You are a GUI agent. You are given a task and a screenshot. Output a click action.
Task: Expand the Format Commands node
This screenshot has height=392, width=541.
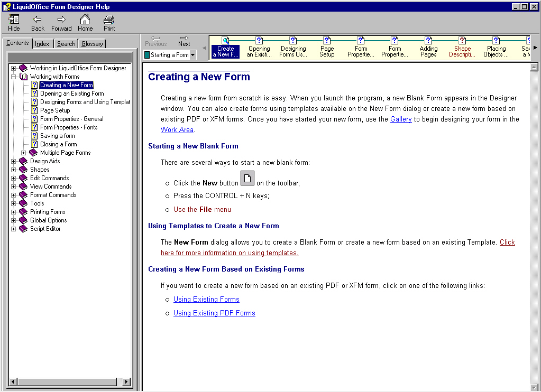click(x=13, y=195)
